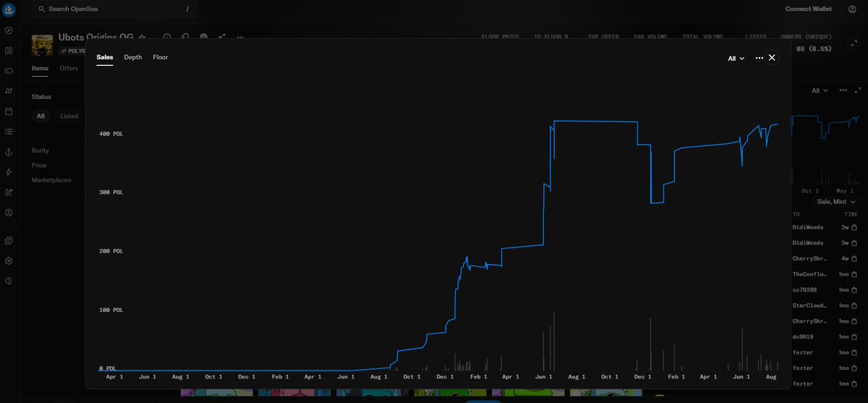Open the background chart All range dropdown

coord(820,90)
